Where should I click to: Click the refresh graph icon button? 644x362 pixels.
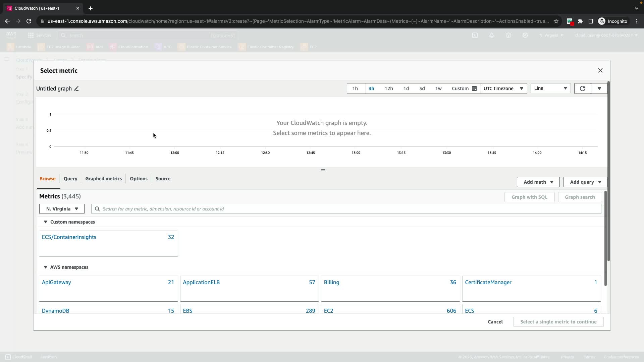(582, 88)
